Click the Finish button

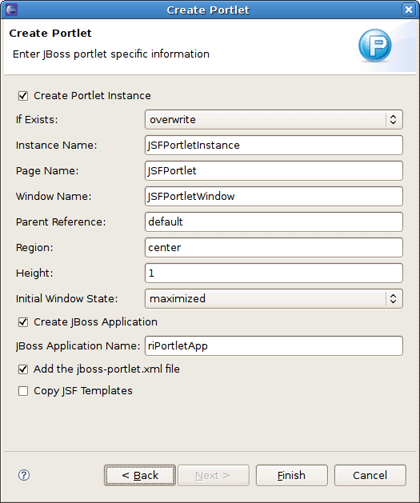point(291,475)
